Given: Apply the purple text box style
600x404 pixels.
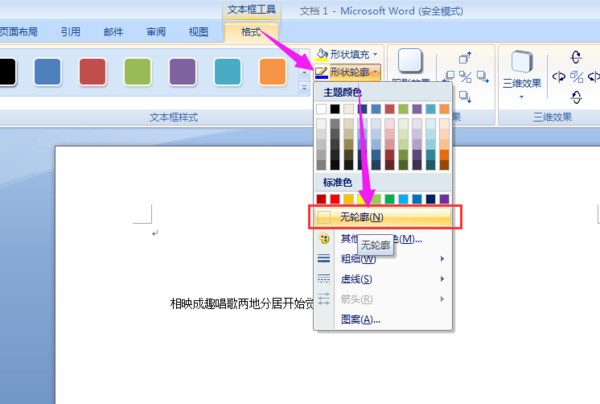Looking at the screenshot, I should pyautogui.click(x=183, y=72).
